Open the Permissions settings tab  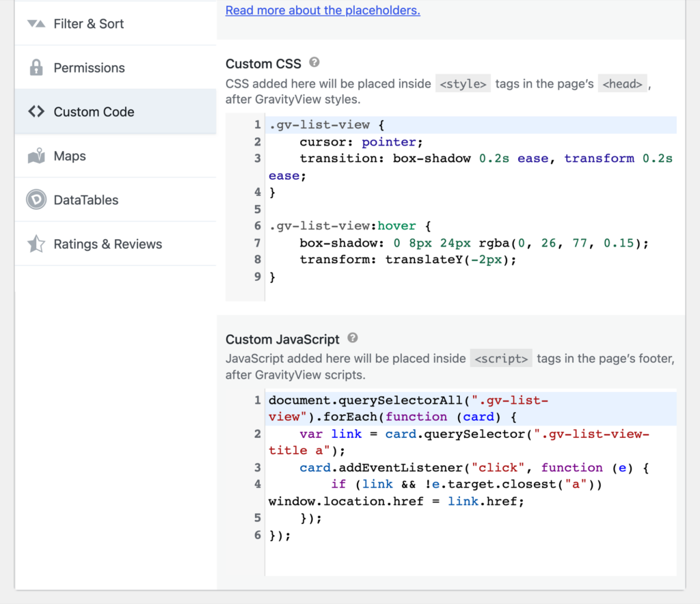116,68
